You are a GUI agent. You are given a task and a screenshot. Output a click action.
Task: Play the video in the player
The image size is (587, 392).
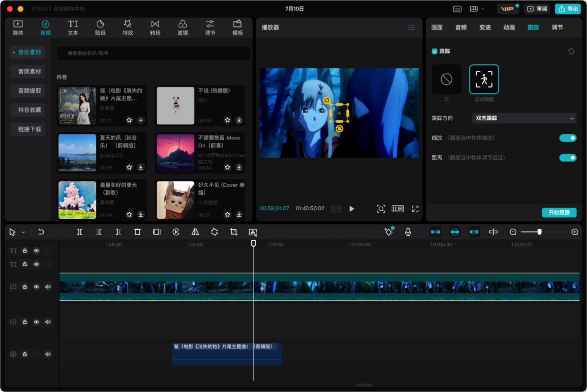click(351, 209)
